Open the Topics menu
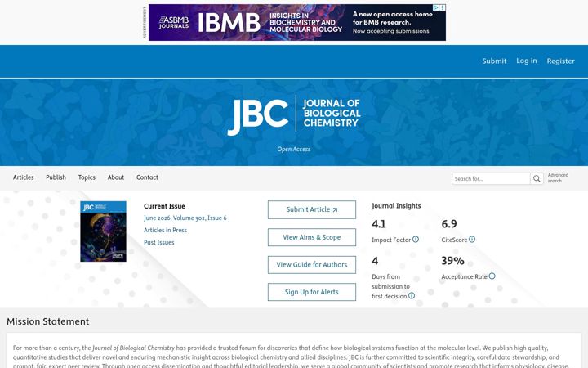Screen dimensions: 588x368 (x=87, y=177)
